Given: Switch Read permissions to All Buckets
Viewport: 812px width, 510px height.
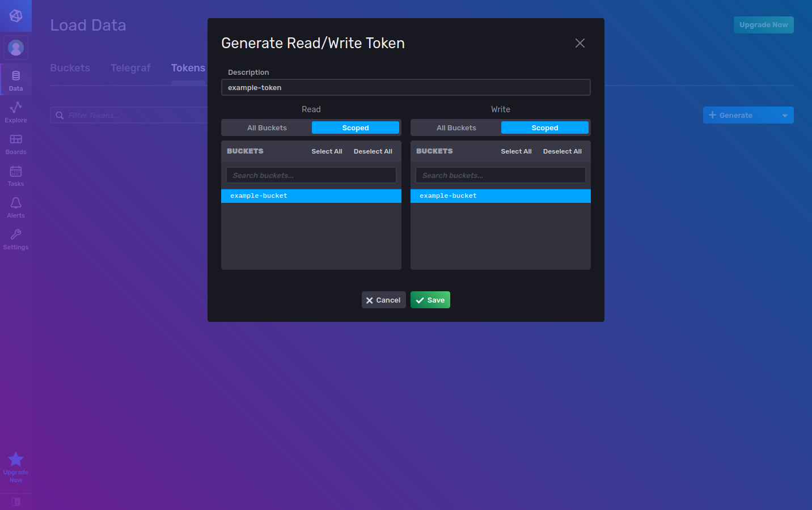Looking at the screenshot, I should (x=267, y=127).
